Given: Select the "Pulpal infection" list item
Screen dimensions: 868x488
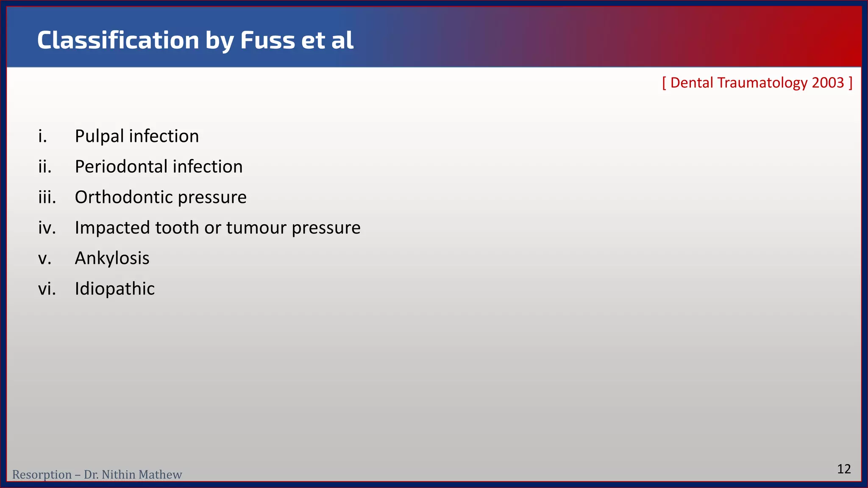Looking at the screenshot, I should tap(136, 136).
